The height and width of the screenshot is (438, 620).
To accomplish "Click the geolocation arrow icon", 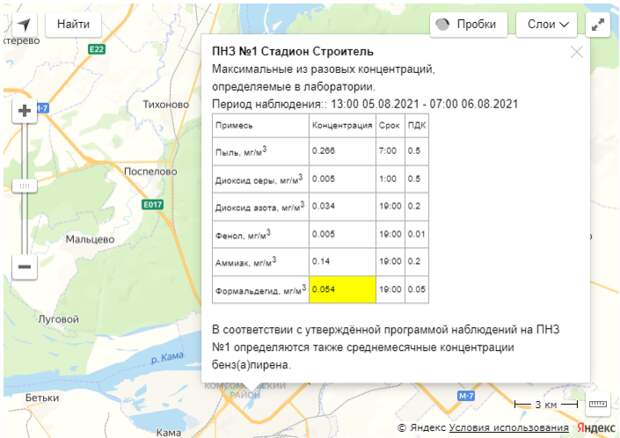I will [24, 24].
